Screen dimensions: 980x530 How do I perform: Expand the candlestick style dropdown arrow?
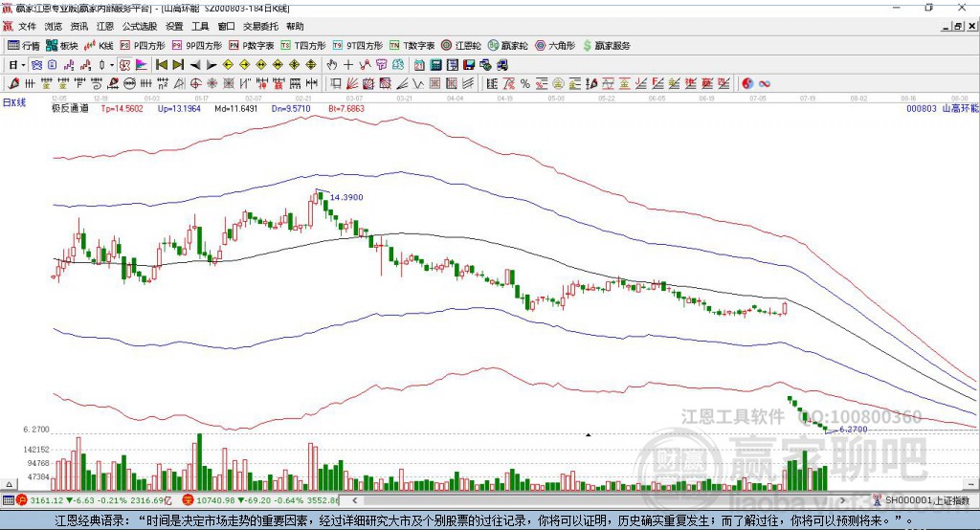pos(111,65)
